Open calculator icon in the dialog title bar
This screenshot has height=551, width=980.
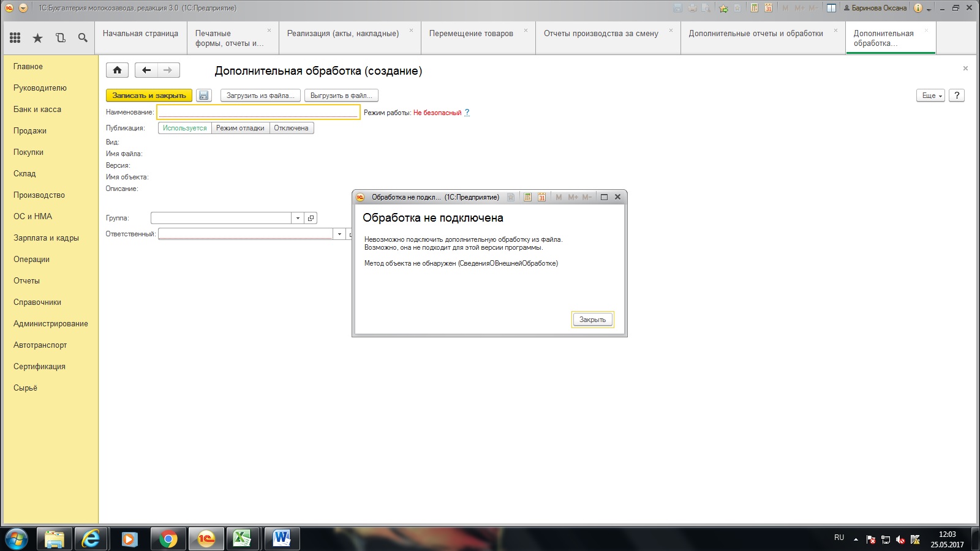pyautogui.click(x=527, y=197)
